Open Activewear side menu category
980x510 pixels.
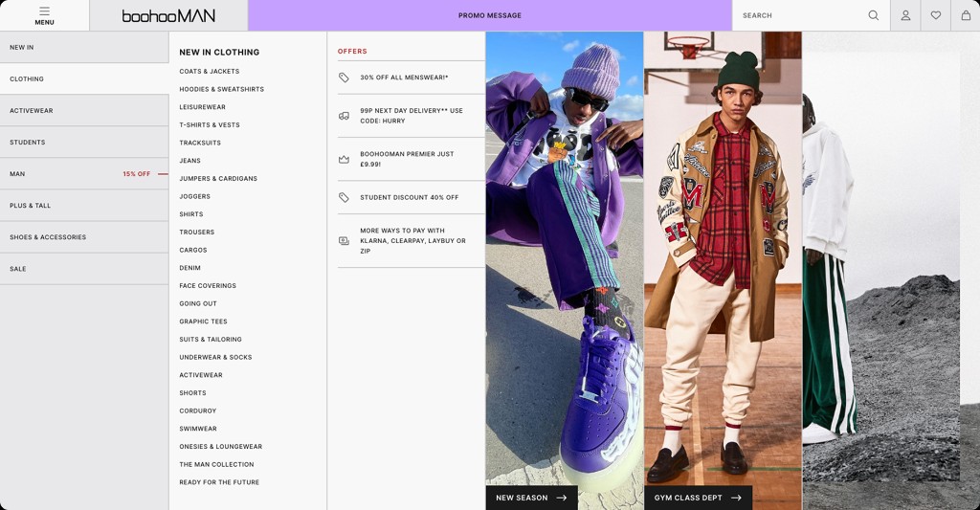pos(84,111)
